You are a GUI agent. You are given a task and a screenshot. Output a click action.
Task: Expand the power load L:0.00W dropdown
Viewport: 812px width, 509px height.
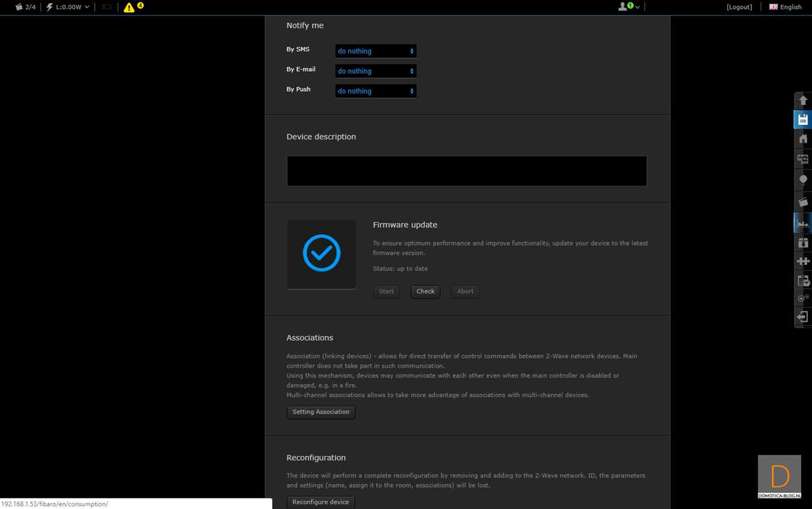point(68,7)
